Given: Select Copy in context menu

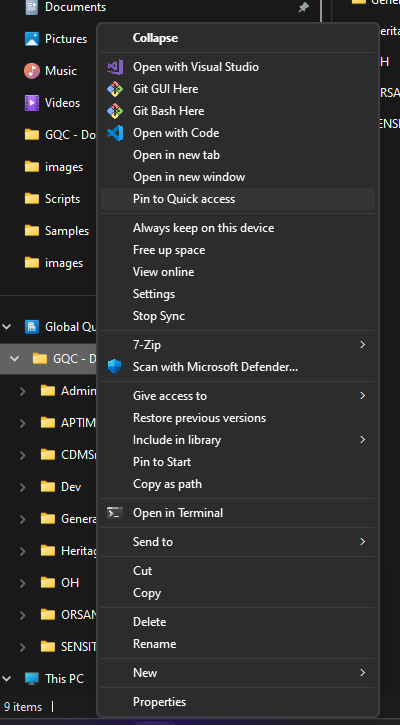Looking at the screenshot, I should click(238, 593).
